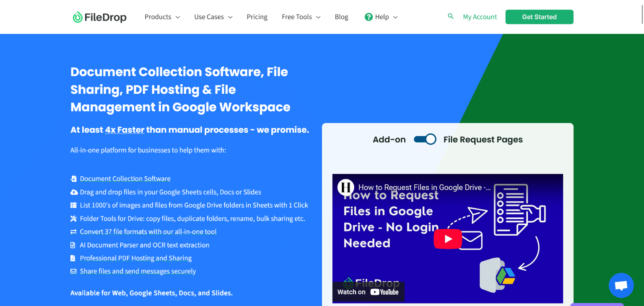Click the chat bubble support widget
Viewport: 644px width, 306px height.
(621, 285)
